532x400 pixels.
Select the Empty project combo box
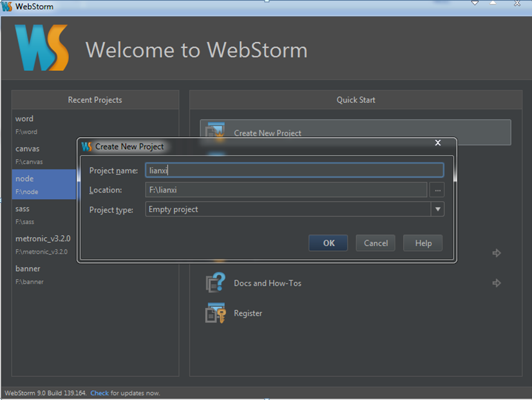point(294,209)
